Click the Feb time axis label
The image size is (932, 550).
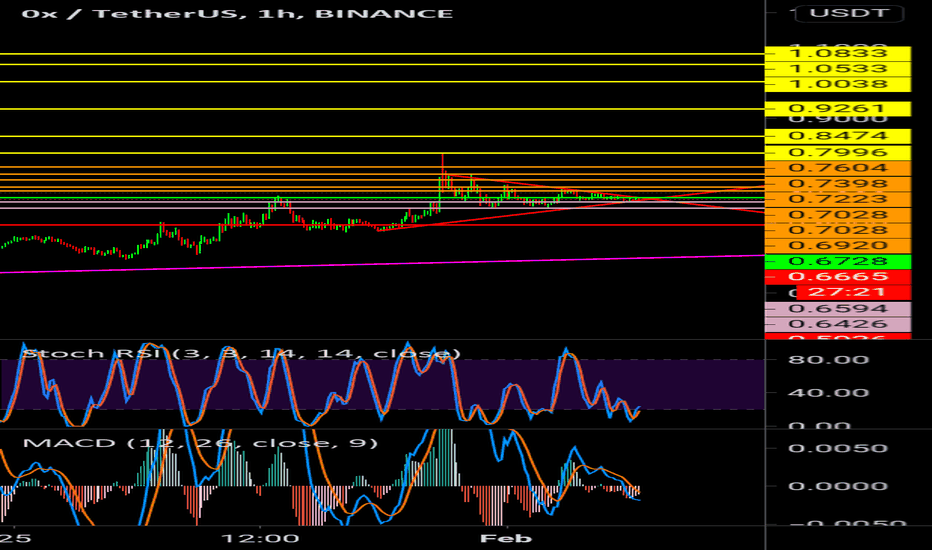[506, 539]
